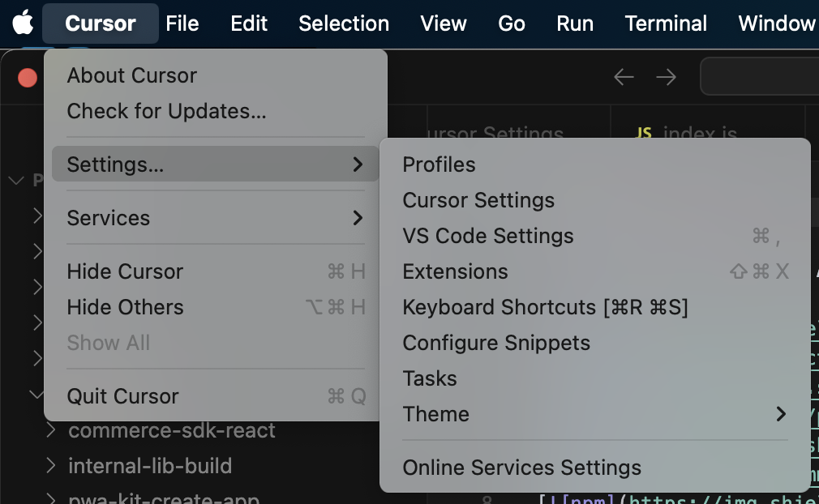Click the forward navigation arrow

666,77
